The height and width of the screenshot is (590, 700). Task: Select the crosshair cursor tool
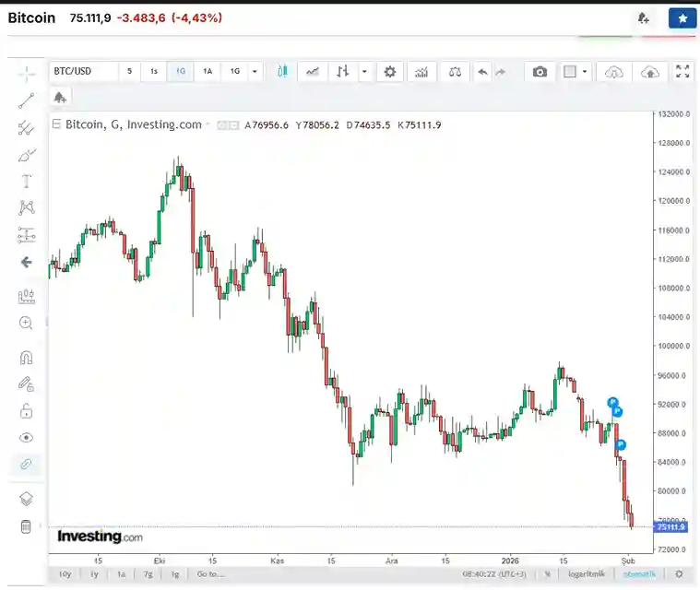point(27,74)
